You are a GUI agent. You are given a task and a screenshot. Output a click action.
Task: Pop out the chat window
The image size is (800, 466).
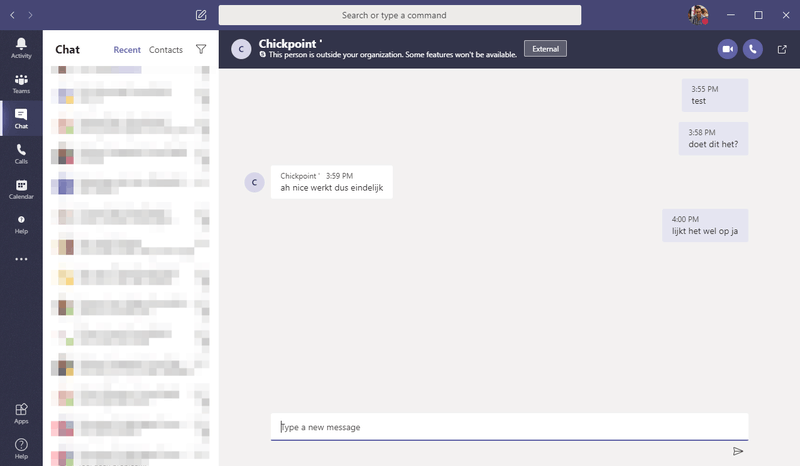782,49
